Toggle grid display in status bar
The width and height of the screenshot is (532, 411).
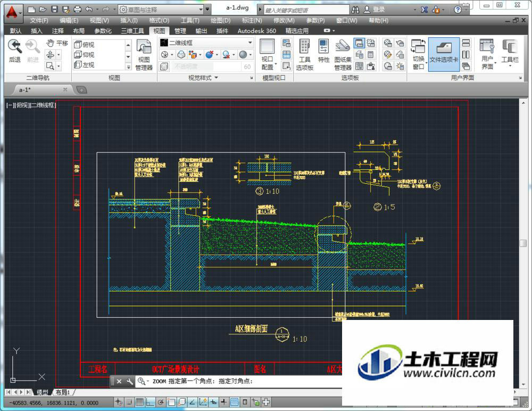tap(139, 402)
